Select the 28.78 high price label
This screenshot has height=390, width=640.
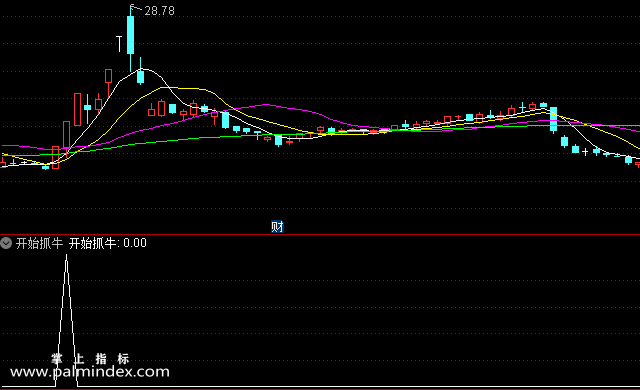[159, 11]
